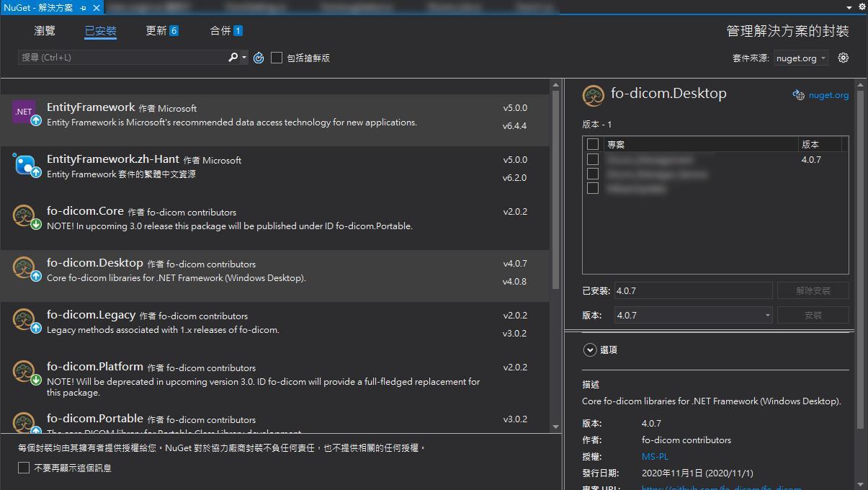
Task: Sort by the 專案 column header
Action: 701,144
